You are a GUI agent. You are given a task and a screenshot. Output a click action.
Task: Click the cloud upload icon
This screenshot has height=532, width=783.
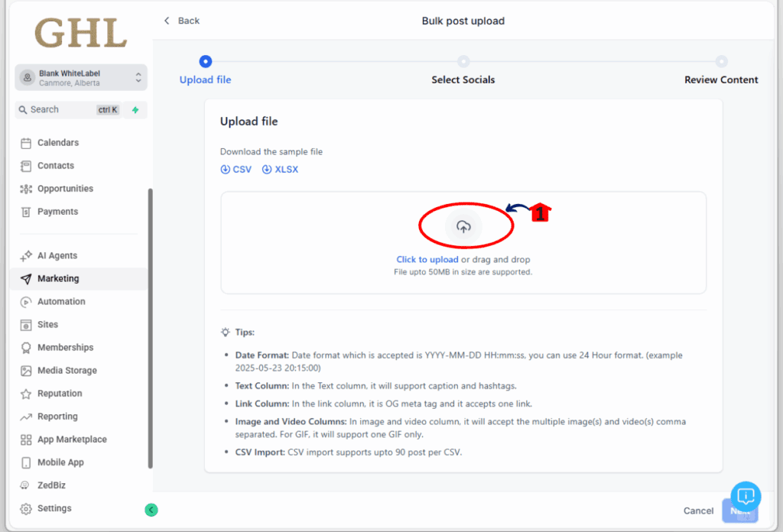click(463, 226)
